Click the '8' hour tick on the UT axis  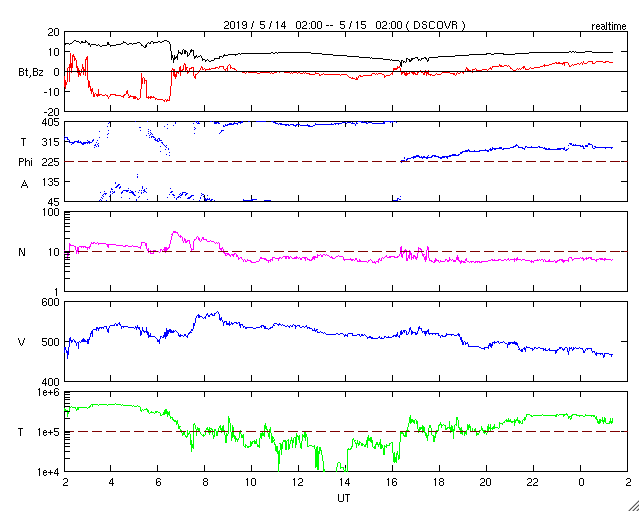coord(204,483)
